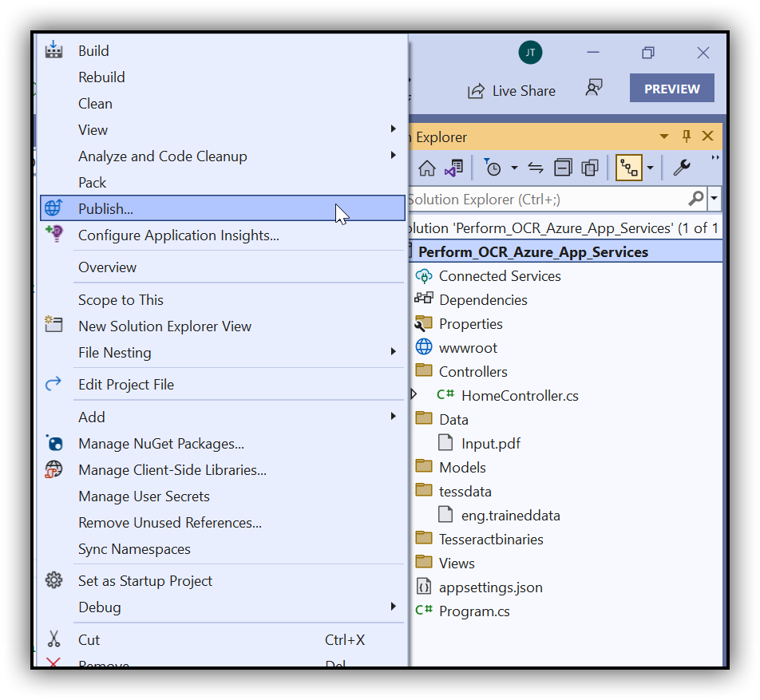Click the C# icon next to Program.cs

[424, 611]
